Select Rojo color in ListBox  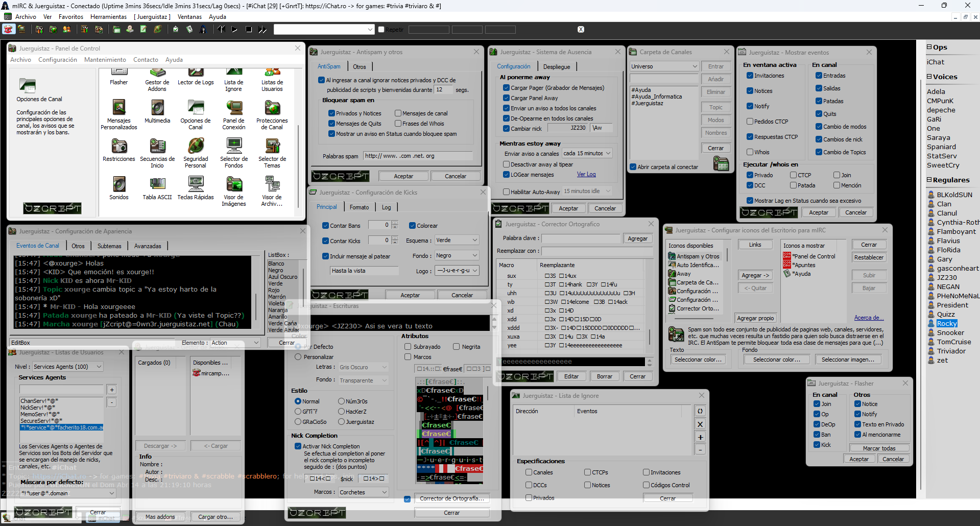click(x=274, y=290)
